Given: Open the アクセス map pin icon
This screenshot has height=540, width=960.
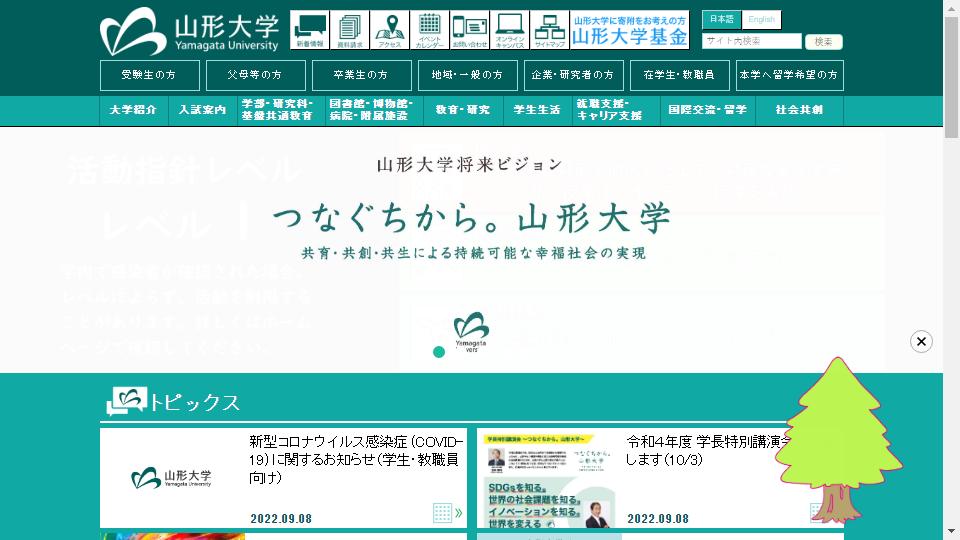Looking at the screenshot, I should (x=389, y=29).
